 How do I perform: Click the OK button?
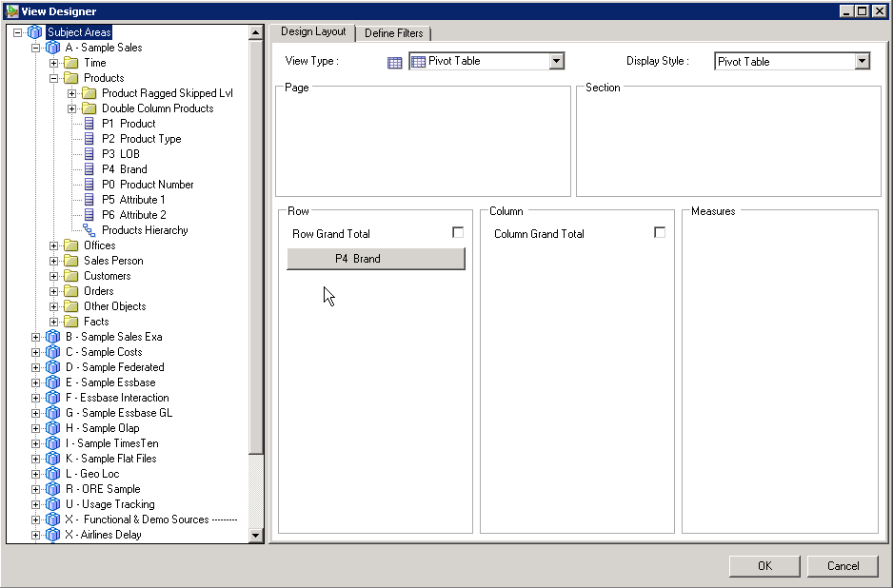tap(764, 565)
